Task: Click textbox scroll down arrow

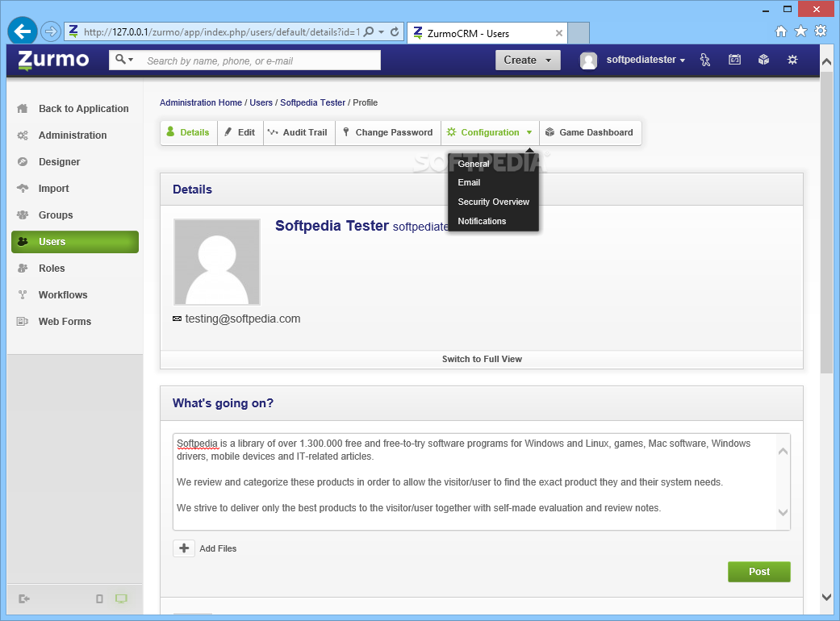Action: [x=783, y=512]
